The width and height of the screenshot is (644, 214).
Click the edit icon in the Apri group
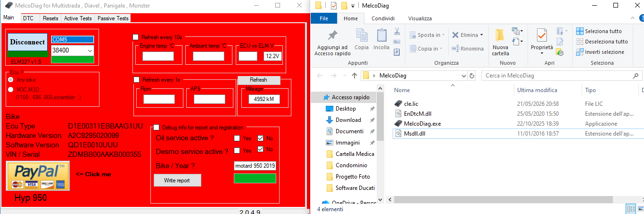point(560,42)
